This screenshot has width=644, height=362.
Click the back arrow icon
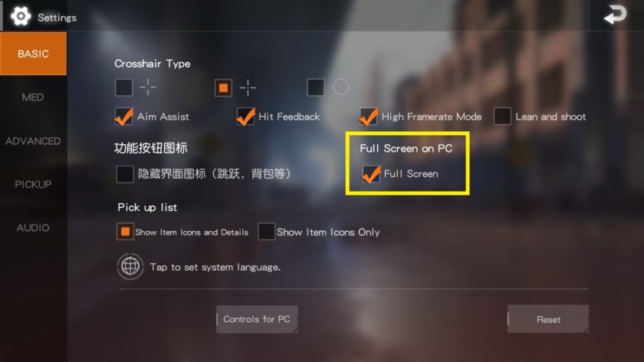pyautogui.click(x=615, y=15)
